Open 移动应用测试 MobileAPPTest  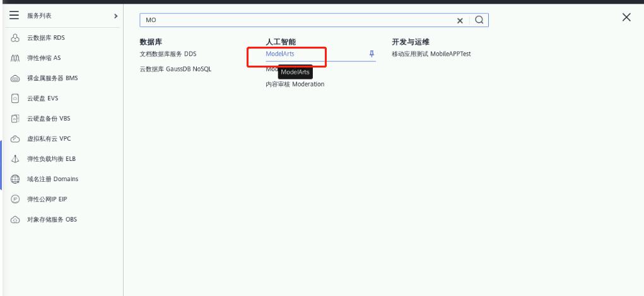point(431,54)
